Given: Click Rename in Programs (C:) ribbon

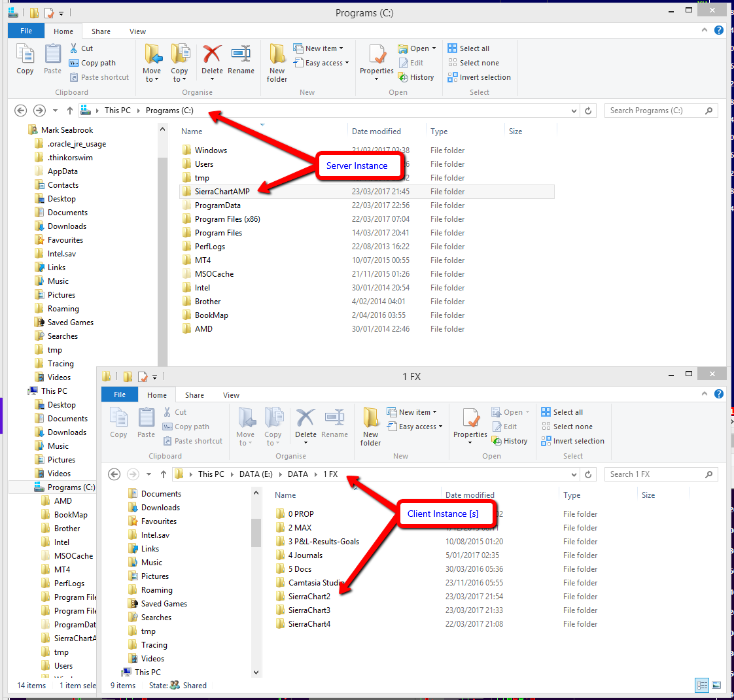Looking at the screenshot, I should pos(241,59).
